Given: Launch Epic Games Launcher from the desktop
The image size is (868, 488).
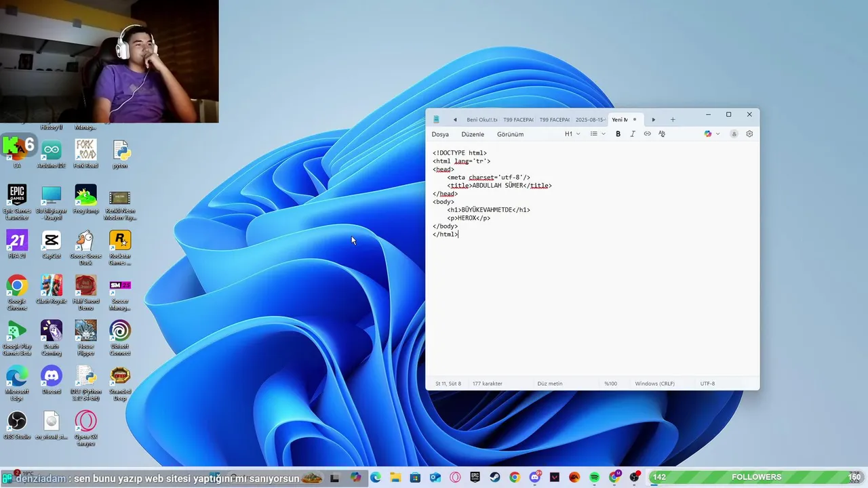Looking at the screenshot, I should tap(17, 203).
